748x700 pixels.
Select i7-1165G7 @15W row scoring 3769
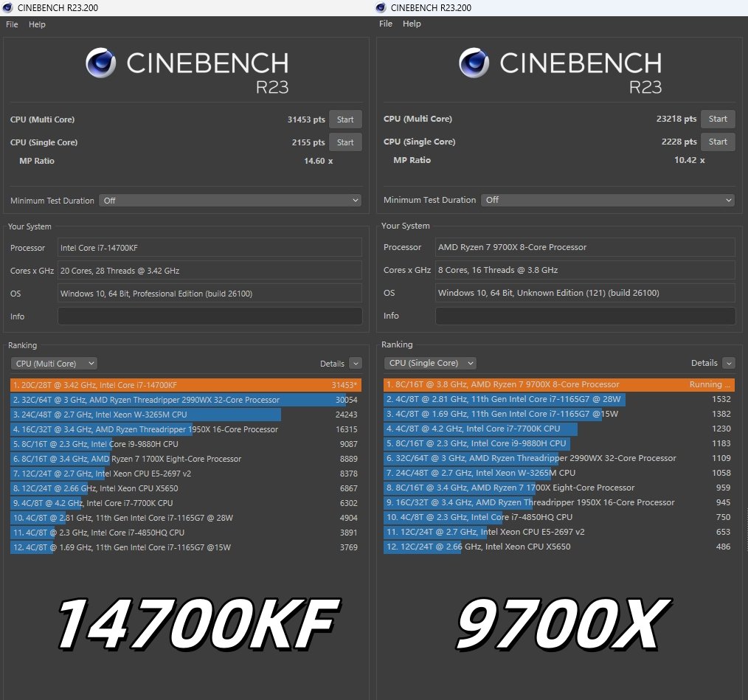(x=186, y=547)
